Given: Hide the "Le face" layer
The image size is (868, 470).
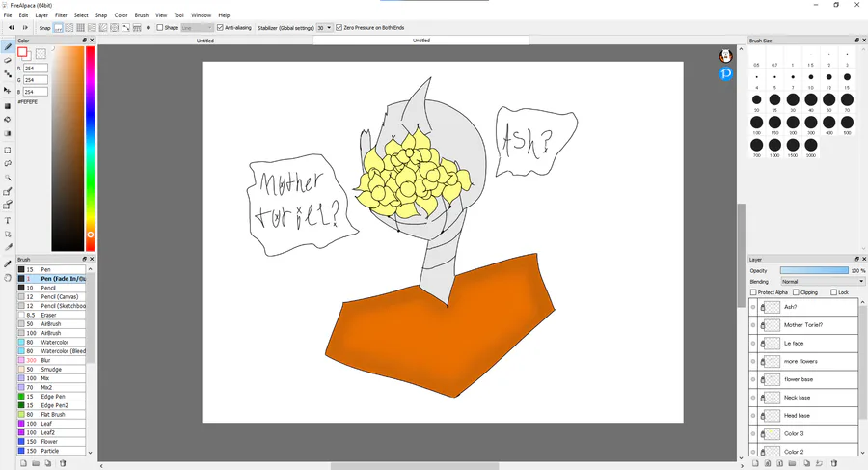Looking at the screenshot, I should coord(753,344).
